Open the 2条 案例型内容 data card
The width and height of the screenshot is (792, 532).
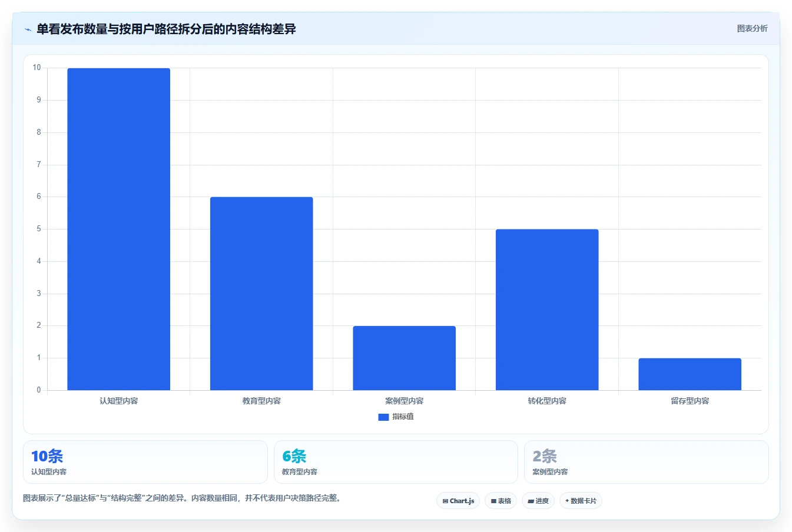click(647, 462)
